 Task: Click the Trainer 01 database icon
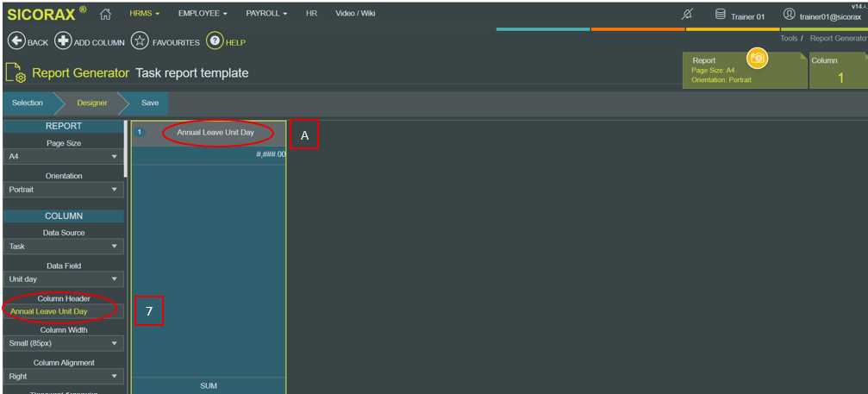(721, 15)
